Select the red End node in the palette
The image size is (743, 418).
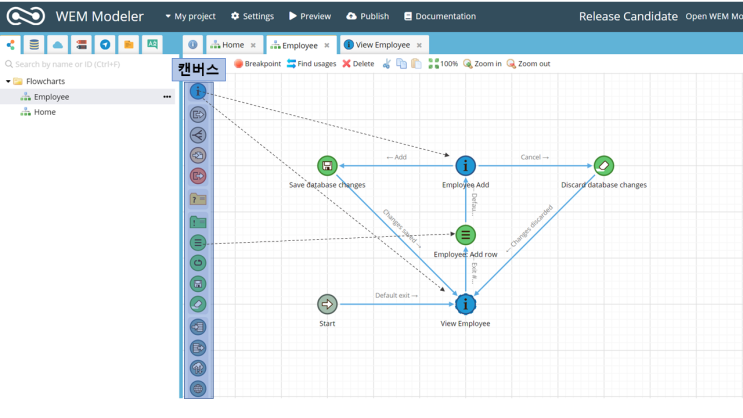[x=198, y=176]
